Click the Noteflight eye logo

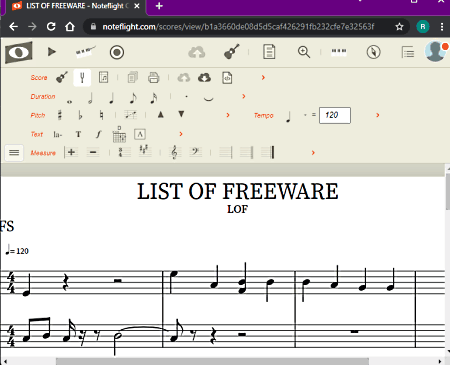pos(19,52)
